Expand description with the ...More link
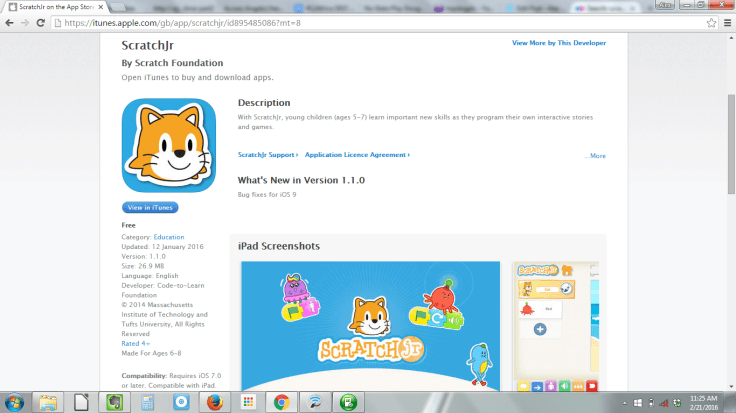 [595, 156]
